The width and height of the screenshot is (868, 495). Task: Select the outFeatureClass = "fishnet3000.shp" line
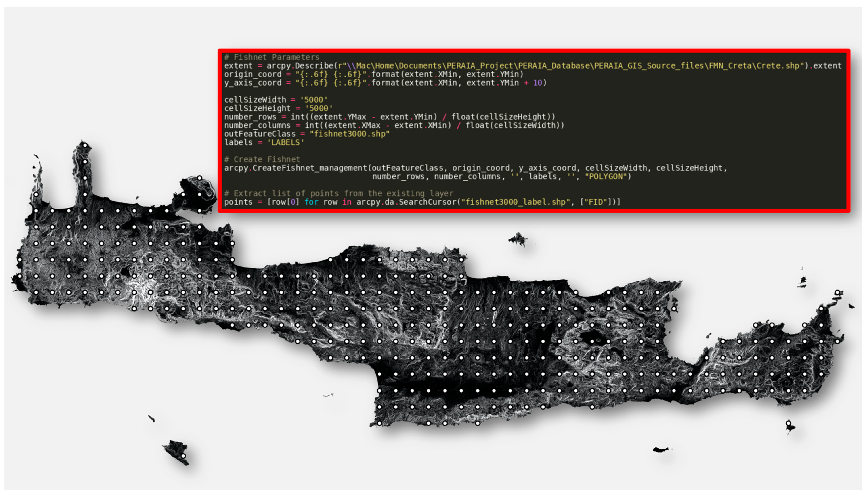[x=306, y=134]
